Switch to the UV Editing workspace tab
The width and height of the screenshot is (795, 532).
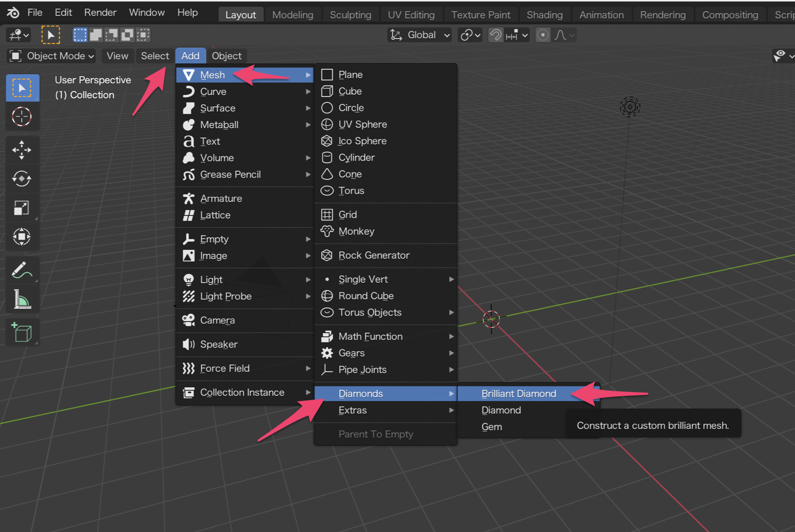pyautogui.click(x=411, y=15)
